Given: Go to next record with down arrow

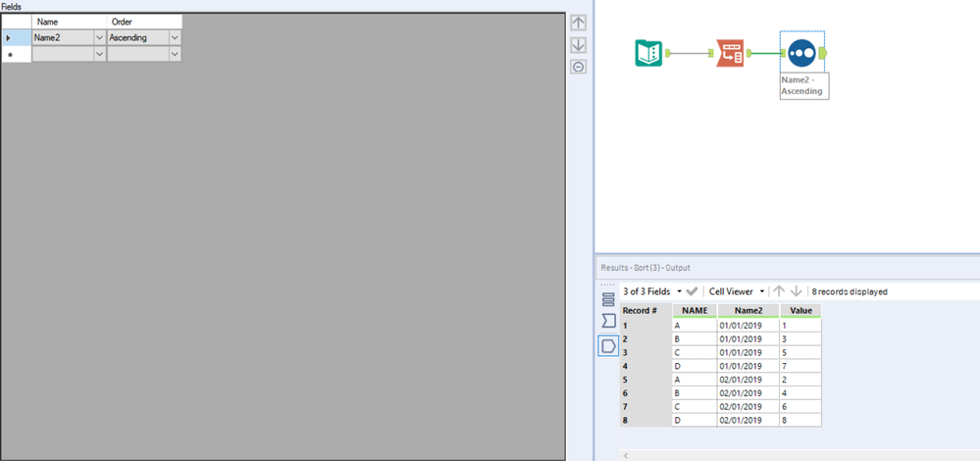Looking at the screenshot, I should pos(796,291).
